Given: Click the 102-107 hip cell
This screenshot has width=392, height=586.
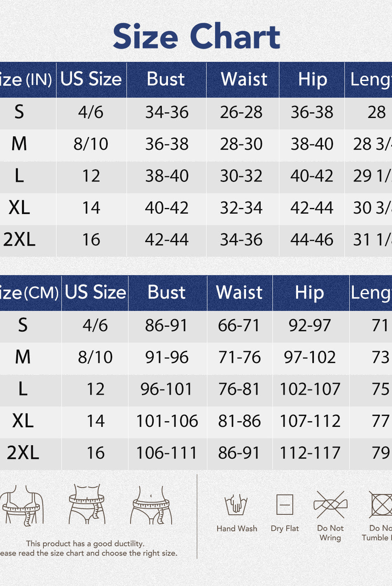Looking at the screenshot, I should coord(310,389).
